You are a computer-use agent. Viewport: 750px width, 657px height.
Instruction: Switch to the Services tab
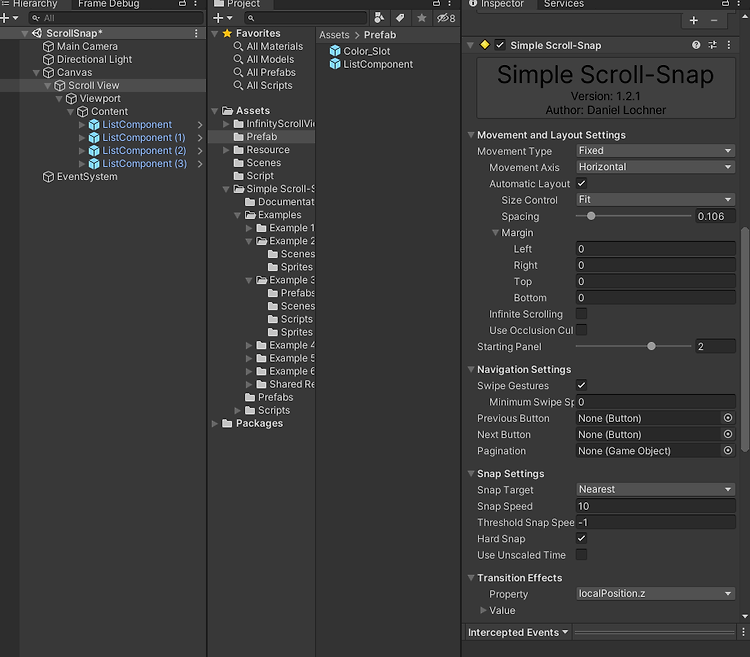(x=563, y=4)
